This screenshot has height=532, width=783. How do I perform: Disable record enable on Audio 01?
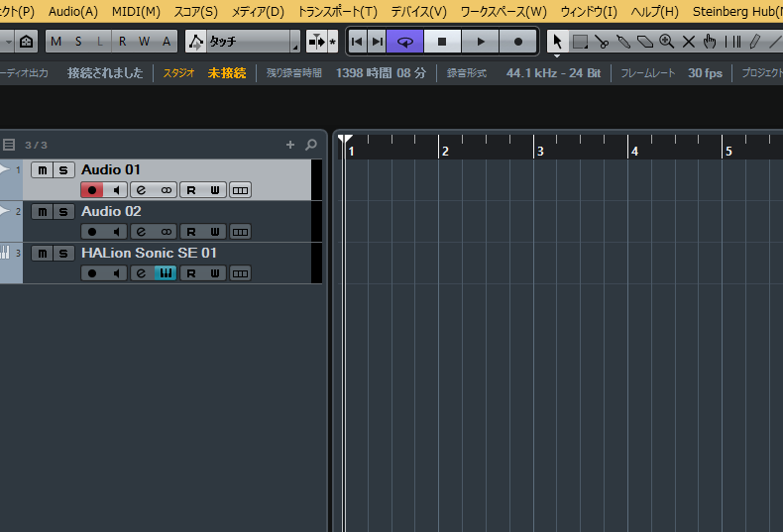(92, 190)
